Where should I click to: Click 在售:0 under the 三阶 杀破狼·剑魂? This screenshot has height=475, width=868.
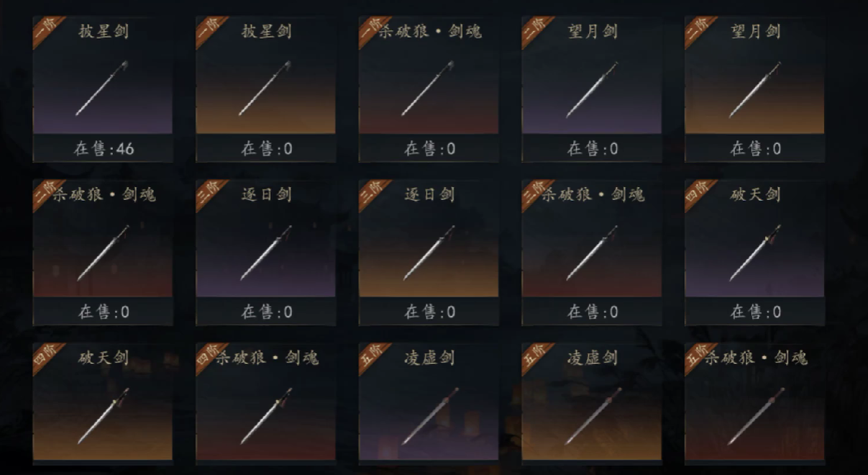(592, 312)
